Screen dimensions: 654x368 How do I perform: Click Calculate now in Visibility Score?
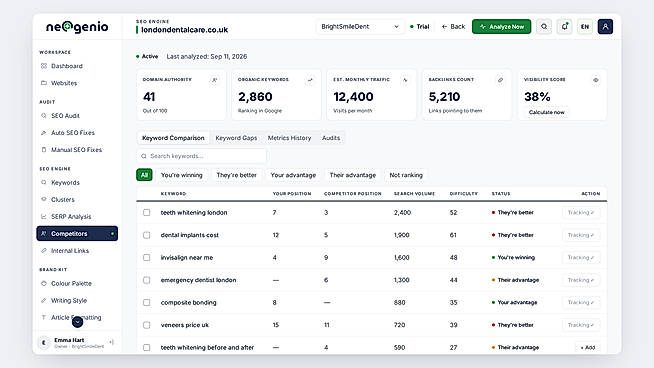click(x=546, y=112)
